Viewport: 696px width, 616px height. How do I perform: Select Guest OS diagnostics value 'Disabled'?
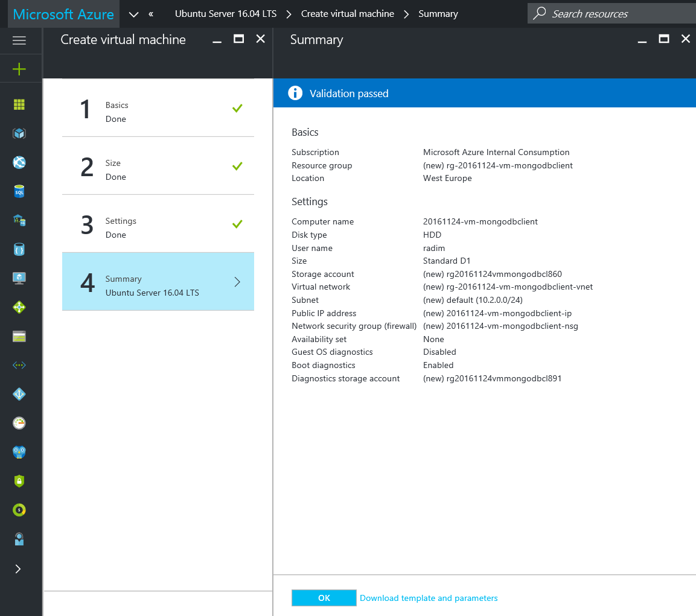[x=440, y=352]
